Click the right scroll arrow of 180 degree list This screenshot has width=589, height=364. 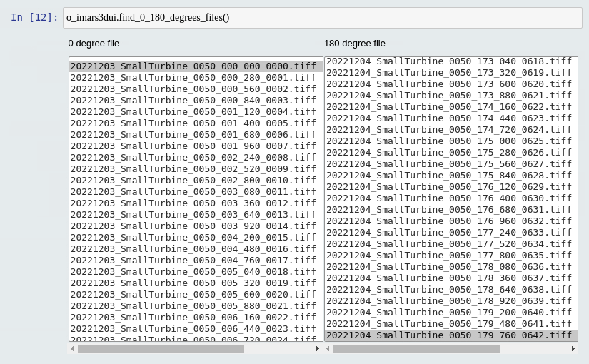pyautogui.click(x=573, y=349)
